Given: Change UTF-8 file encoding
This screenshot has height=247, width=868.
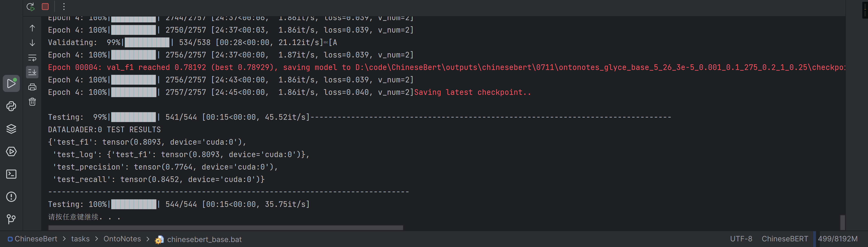Looking at the screenshot, I should click(741, 239).
